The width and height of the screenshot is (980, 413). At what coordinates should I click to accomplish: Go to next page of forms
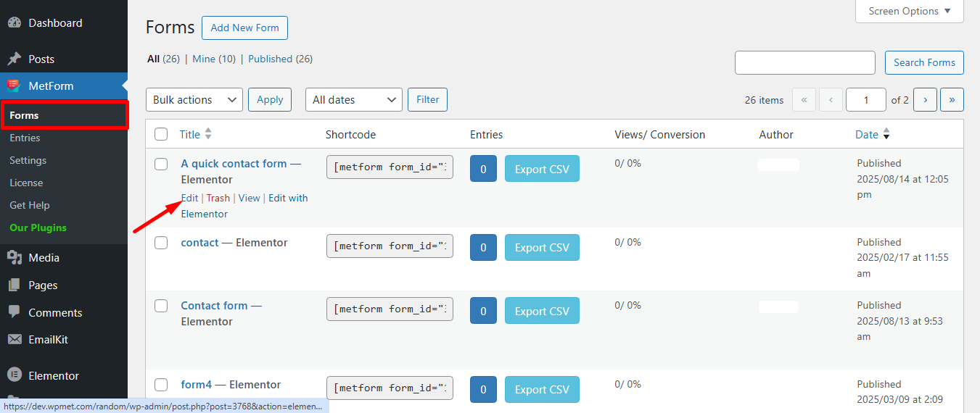point(925,100)
